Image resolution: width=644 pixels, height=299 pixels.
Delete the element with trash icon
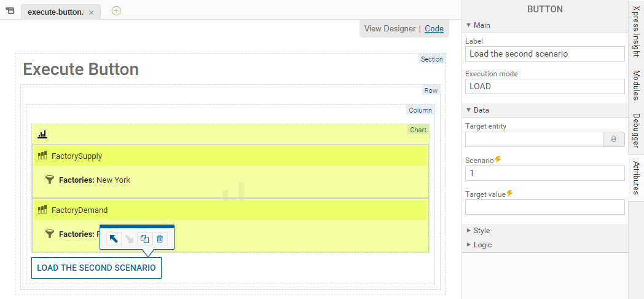pos(160,239)
